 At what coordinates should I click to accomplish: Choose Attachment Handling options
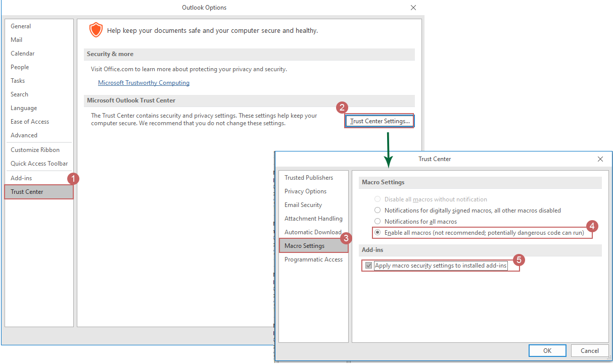(x=313, y=218)
